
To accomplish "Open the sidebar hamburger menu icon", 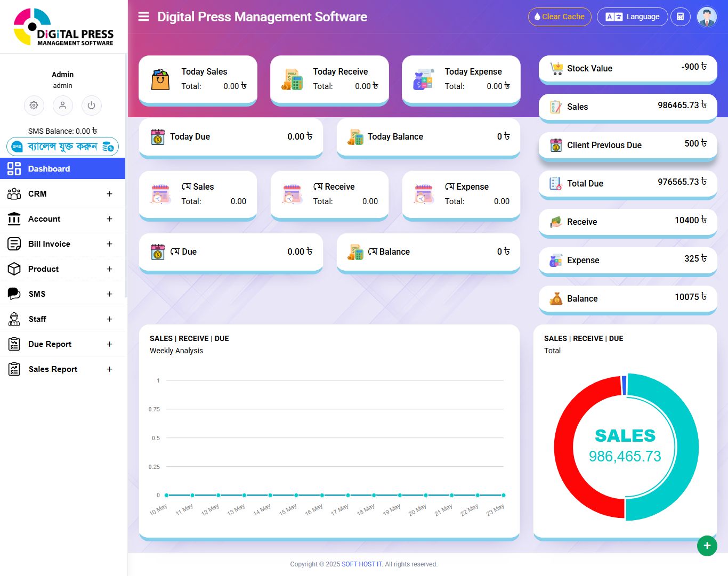I will coord(143,16).
